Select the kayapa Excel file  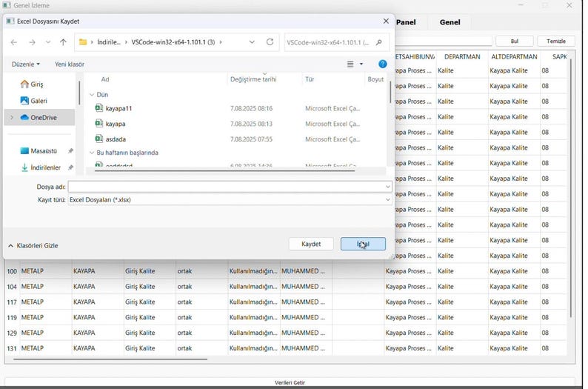[115, 124]
